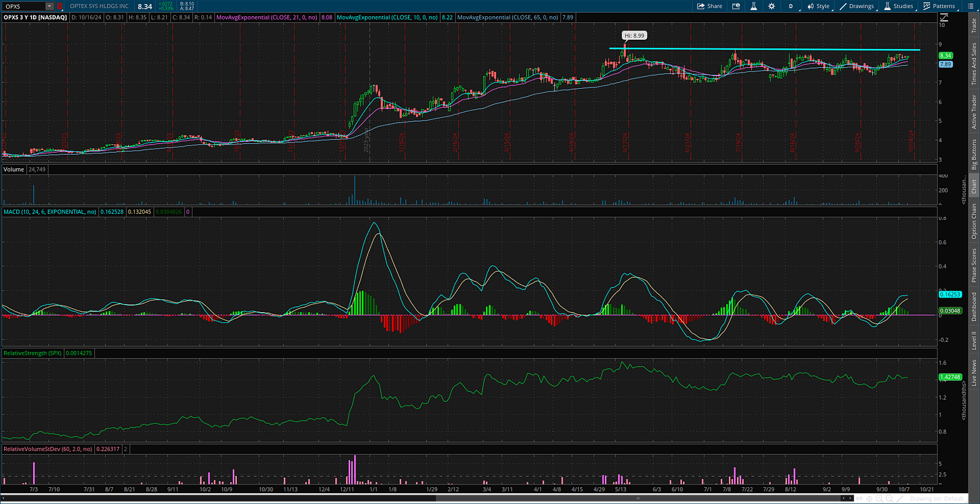
Task: Click the 8.34 last price axis tag
Action: [x=946, y=55]
